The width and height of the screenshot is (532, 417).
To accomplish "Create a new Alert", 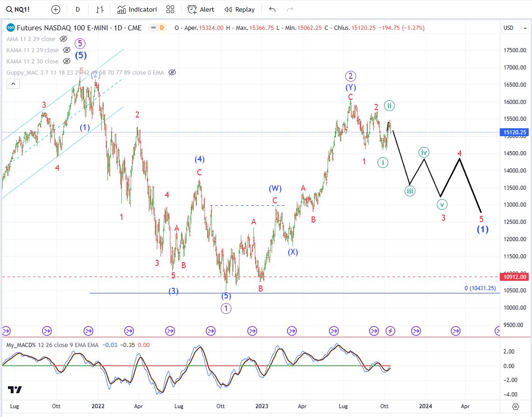I will point(201,9).
